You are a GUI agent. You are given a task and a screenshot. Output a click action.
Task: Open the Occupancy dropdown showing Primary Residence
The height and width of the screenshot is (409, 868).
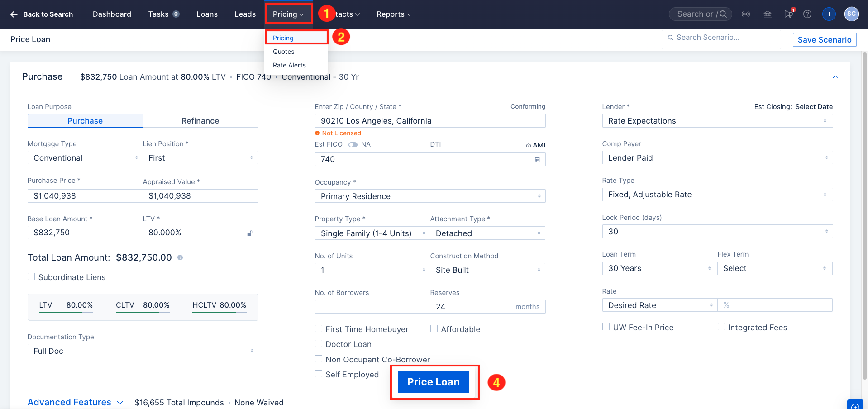pos(429,196)
